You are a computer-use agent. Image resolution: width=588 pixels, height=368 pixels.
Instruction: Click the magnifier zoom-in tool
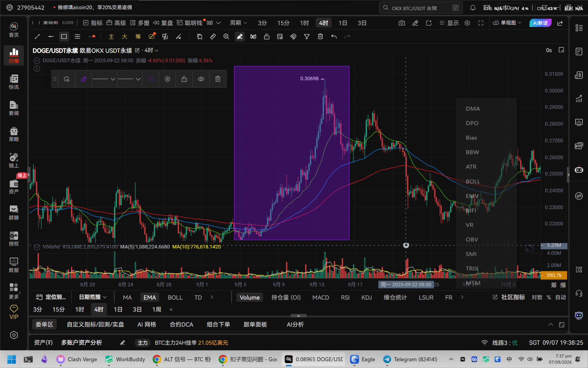click(x=226, y=37)
